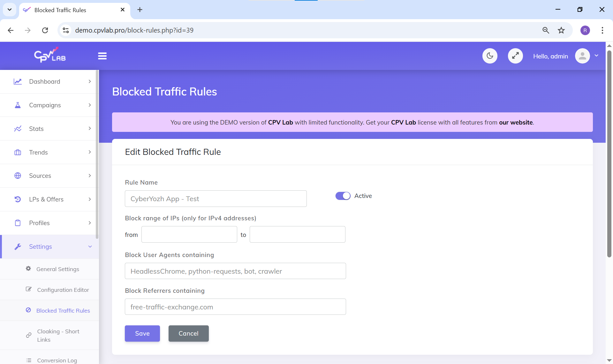Click the IP range 'from' input field
This screenshot has height=364, width=613.
pos(189,234)
